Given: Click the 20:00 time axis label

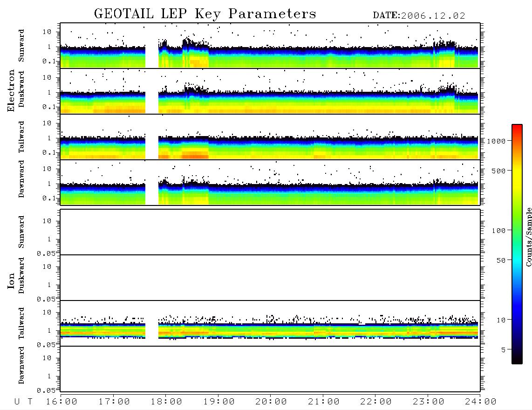Looking at the screenshot, I should coord(272,402).
